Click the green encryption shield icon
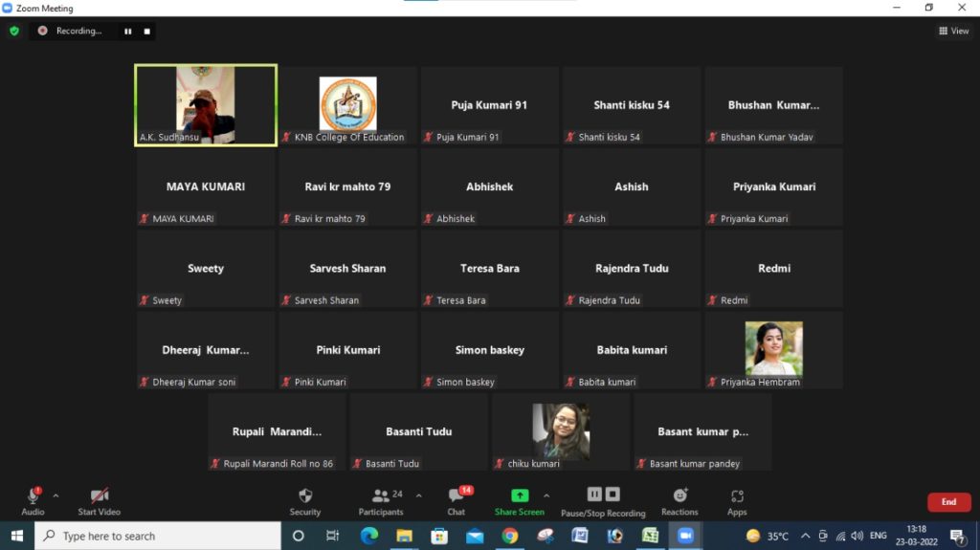 point(14,31)
